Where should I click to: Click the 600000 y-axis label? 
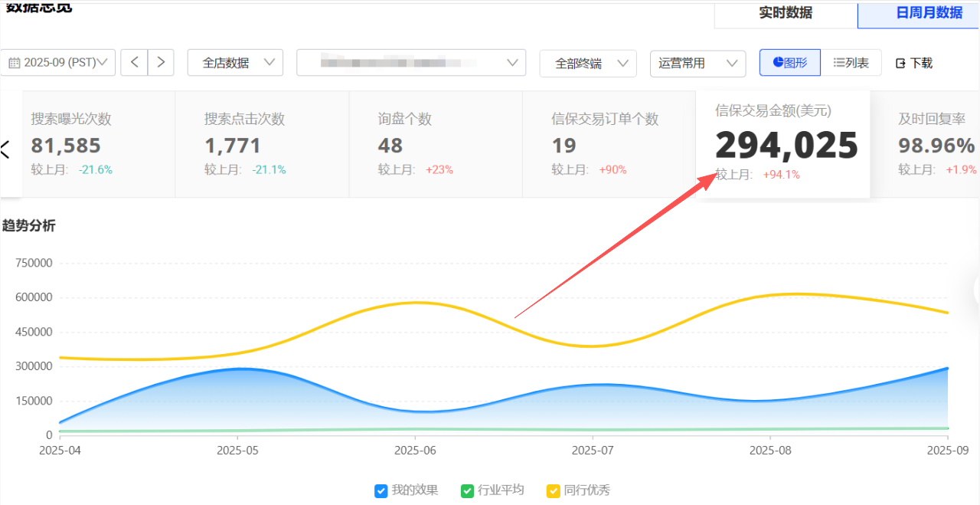pos(34,297)
